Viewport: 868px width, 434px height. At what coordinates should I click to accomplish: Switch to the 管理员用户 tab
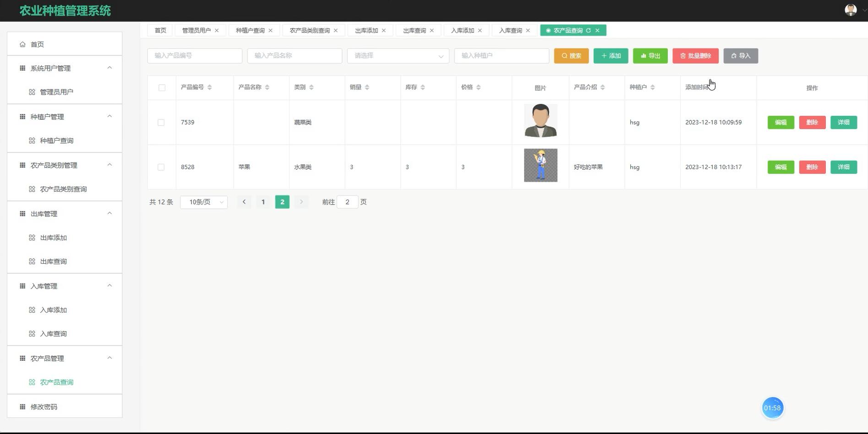point(196,30)
